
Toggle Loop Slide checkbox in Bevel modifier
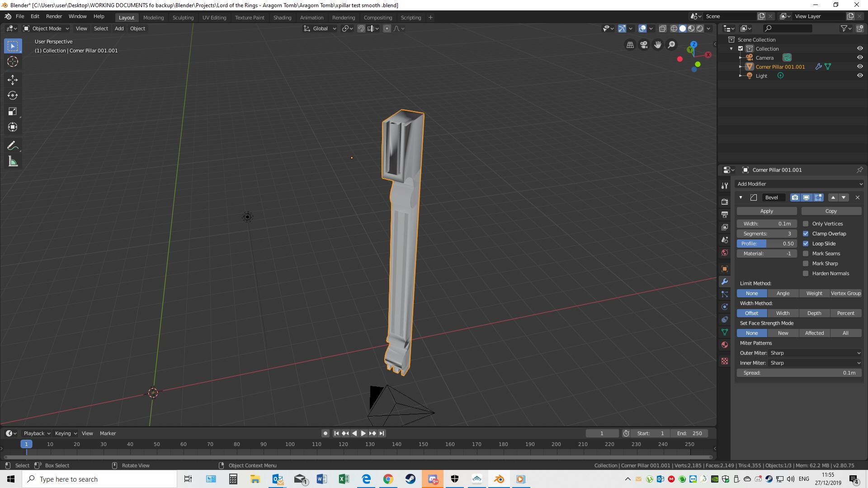pyautogui.click(x=807, y=243)
